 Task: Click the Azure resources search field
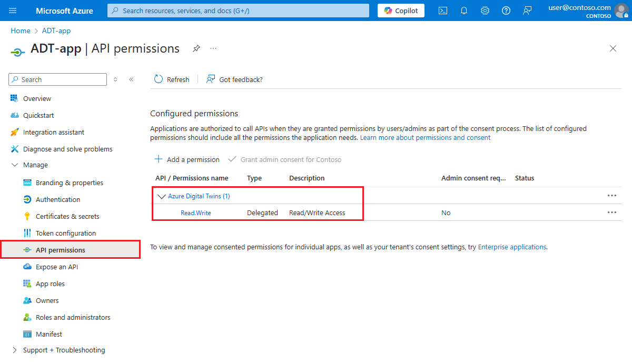(238, 10)
